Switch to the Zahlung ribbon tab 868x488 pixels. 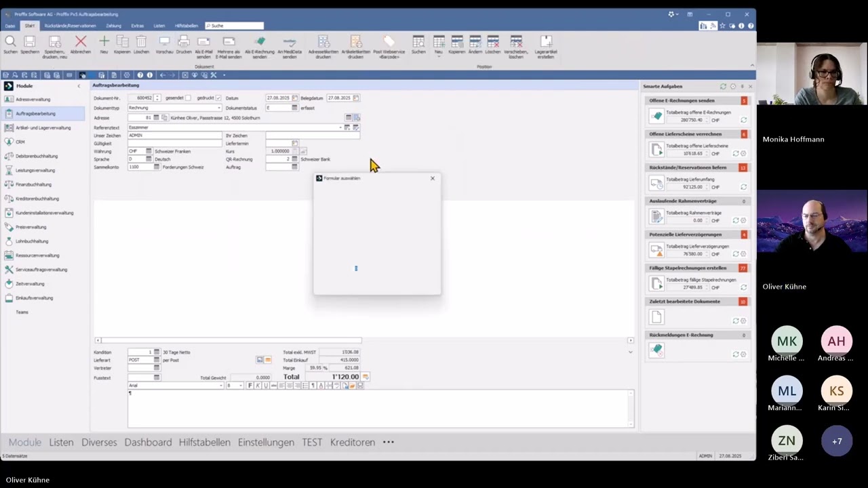pos(113,26)
